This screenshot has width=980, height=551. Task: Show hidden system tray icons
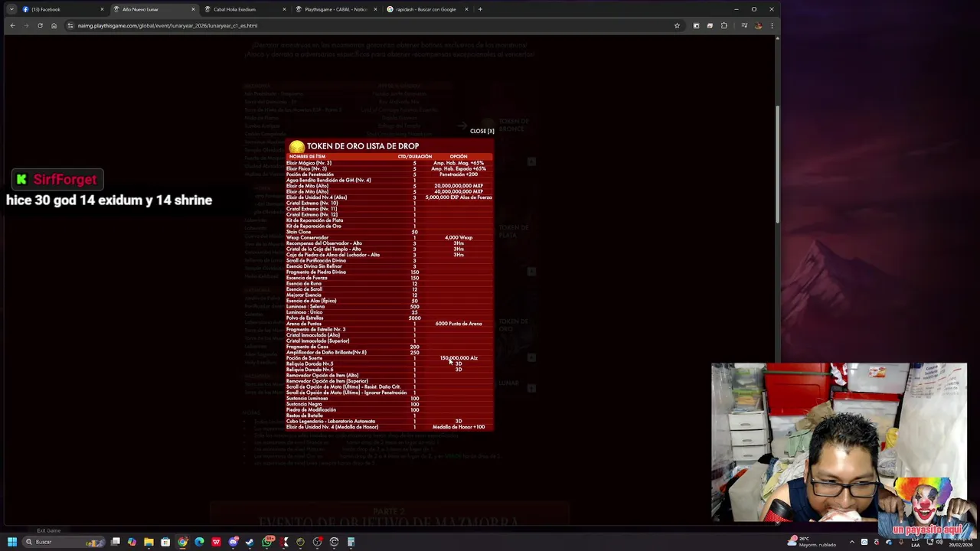851,542
